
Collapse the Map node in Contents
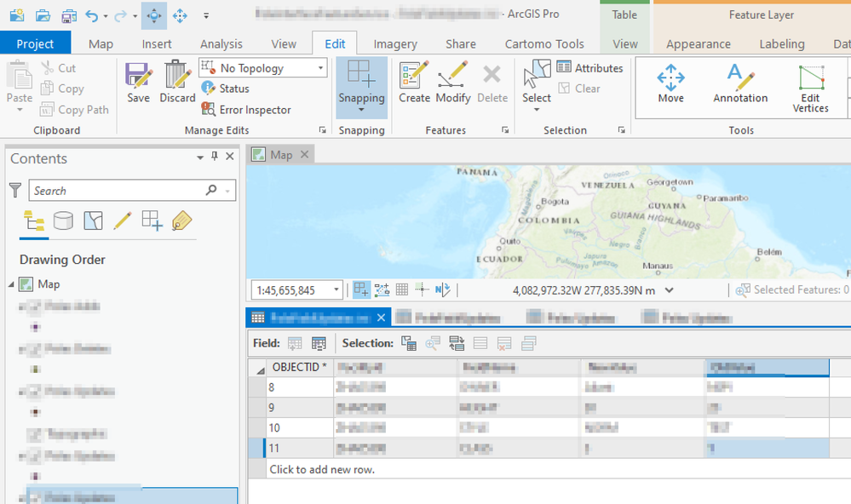pyautogui.click(x=11, y=284)
